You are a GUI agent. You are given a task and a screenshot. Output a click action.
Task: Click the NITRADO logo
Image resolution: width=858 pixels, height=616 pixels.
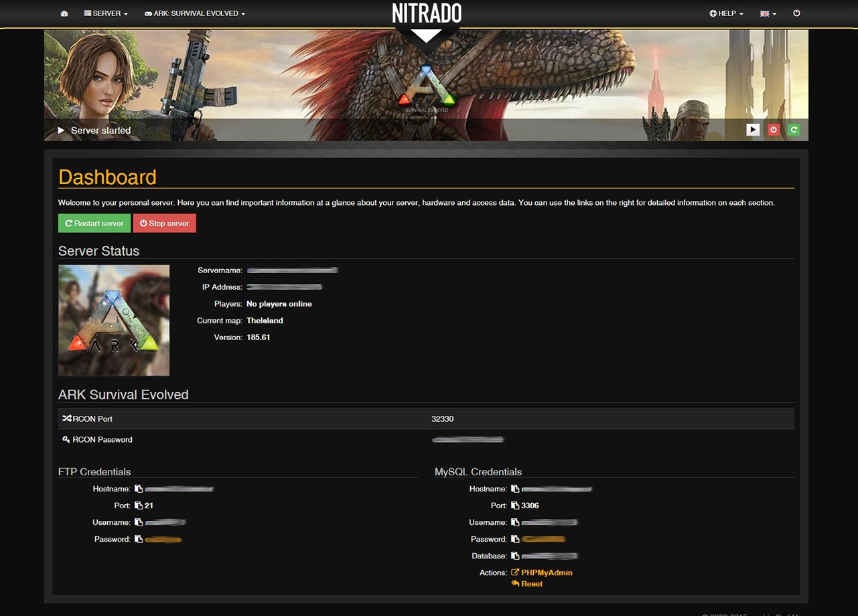[427, 13]
